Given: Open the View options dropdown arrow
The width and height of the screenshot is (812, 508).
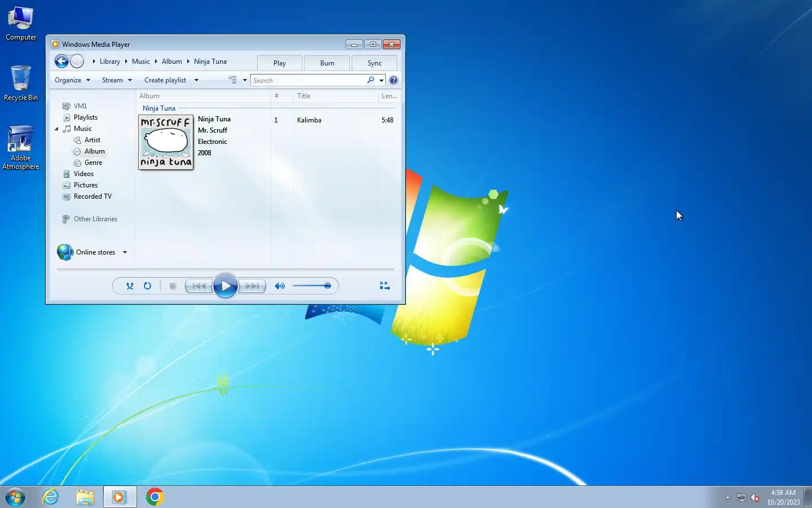Looking at the screenshot, I should point(245,80).
